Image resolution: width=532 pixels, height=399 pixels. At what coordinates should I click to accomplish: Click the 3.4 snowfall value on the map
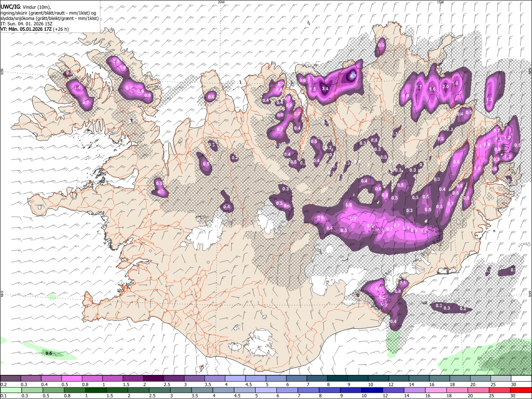pyautogui.click(x=325, y=88)
